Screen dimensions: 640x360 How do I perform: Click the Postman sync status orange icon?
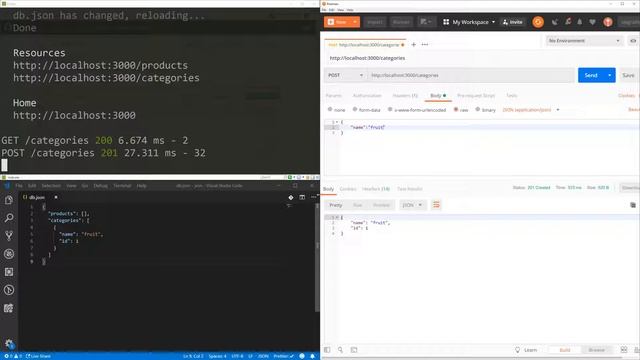(538, 22)
